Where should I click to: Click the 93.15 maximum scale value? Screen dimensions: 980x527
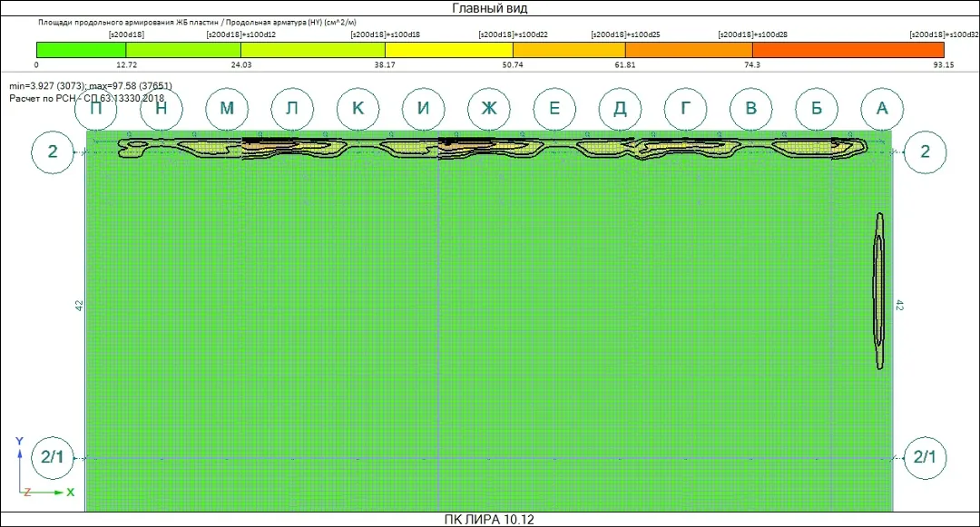(944, 65)
